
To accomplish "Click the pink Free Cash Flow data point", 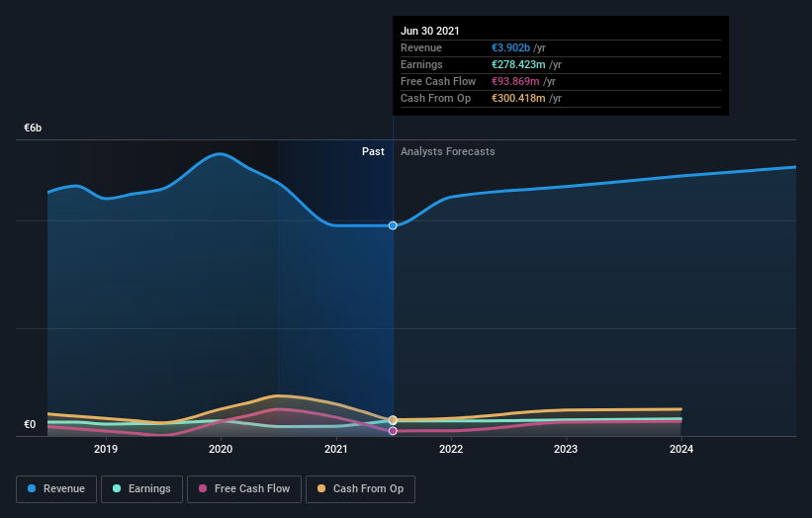I will click(393, 431).
